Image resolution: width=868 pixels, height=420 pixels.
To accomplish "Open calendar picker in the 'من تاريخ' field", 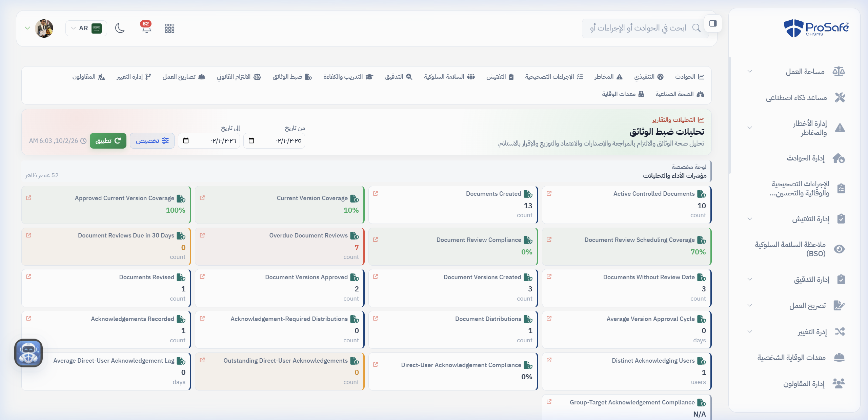I will click(251, 140).
